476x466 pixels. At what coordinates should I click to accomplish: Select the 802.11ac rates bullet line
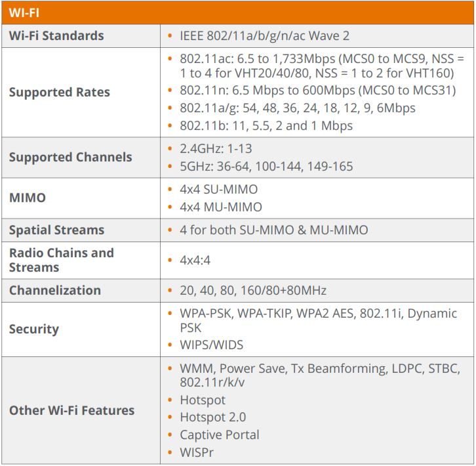[322, 66]
